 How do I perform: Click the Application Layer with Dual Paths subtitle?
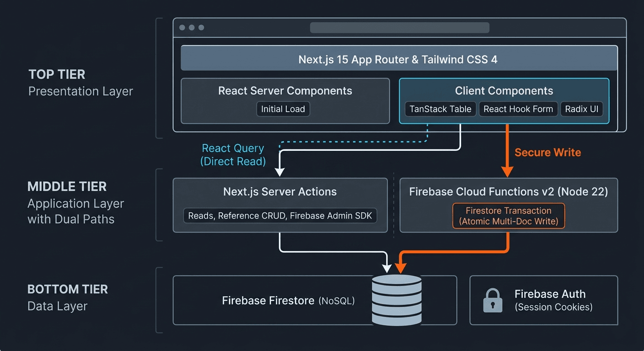(75, 211)
